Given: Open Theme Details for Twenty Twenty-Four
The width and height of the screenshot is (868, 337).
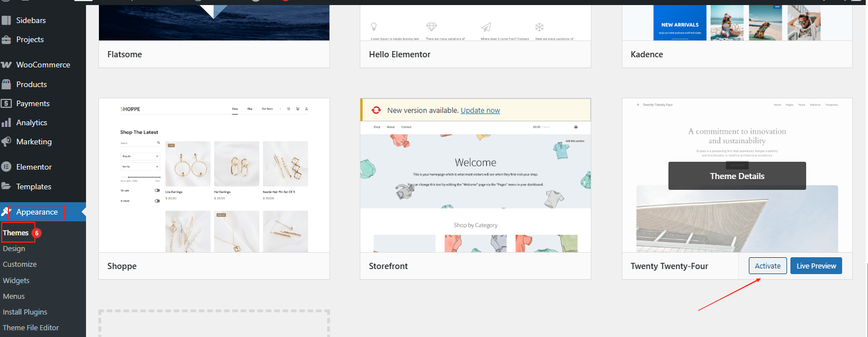Looking at the screenshot, I should (x=737, y=176).
